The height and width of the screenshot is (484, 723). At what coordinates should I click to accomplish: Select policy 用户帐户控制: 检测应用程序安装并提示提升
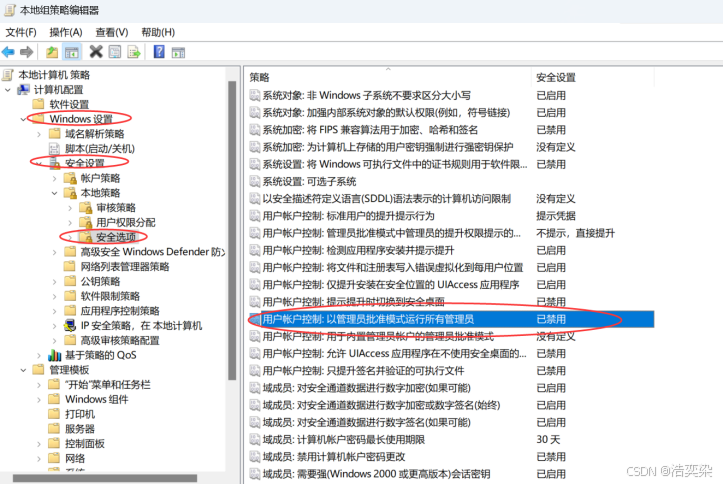coord(358,250)
